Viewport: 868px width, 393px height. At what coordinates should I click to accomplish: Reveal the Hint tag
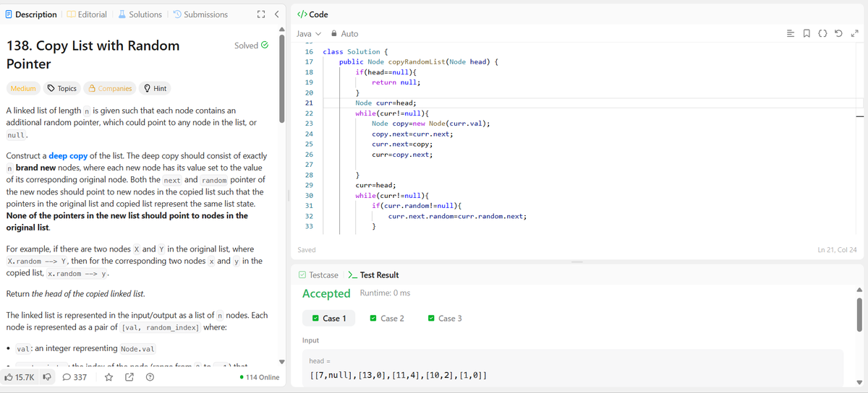coord(156,88)
